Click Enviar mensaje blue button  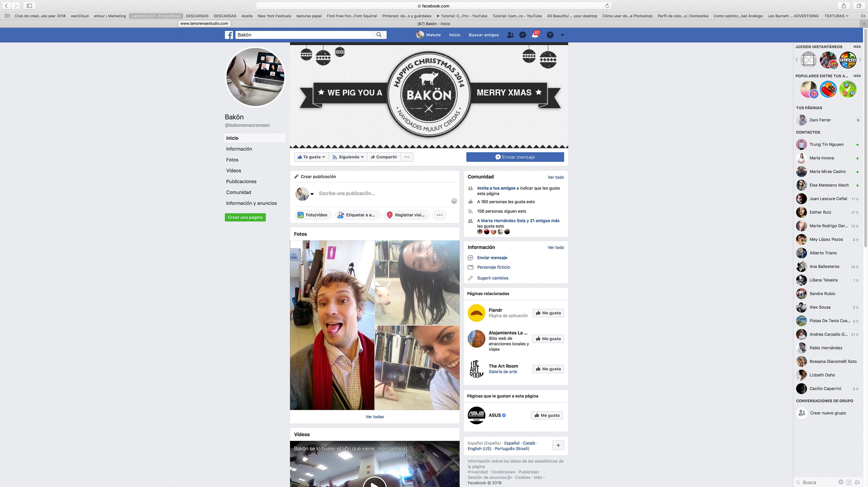coord(515,157)
